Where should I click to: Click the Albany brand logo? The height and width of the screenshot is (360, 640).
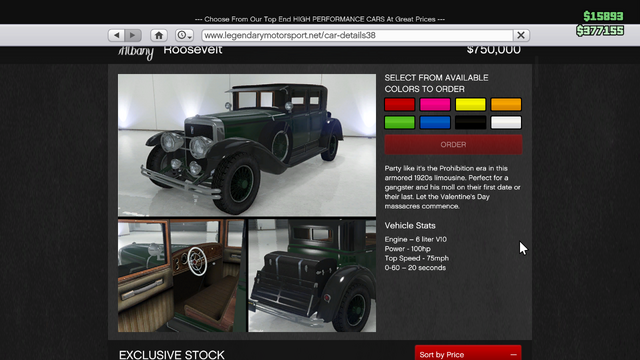(136, 52)
